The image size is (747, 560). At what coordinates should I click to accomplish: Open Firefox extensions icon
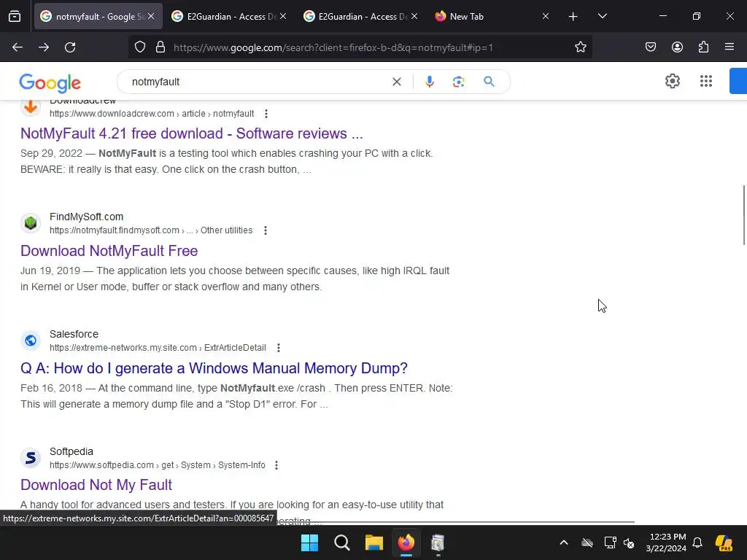703,47
